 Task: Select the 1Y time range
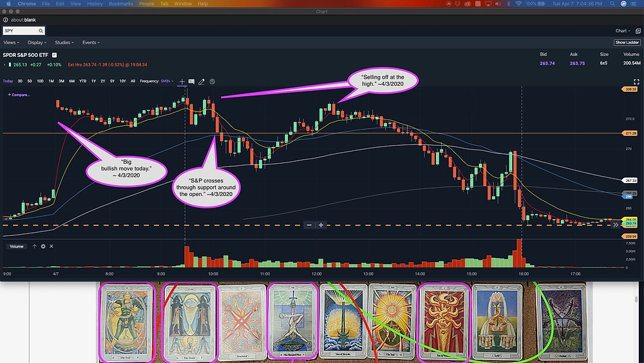coord(93,81)
